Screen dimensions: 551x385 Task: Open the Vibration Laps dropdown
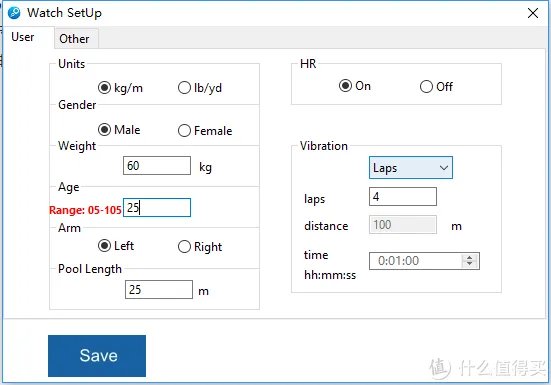(x=411, y=168)
